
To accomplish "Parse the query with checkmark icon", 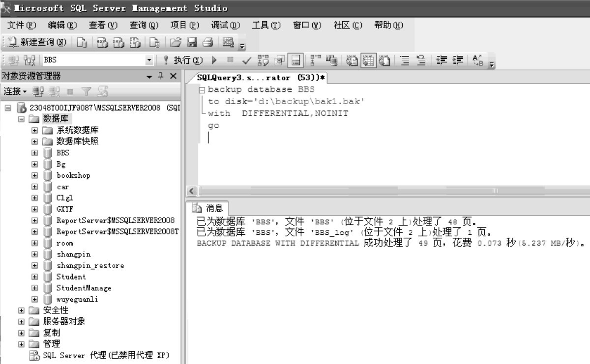I will click(247, 60).
